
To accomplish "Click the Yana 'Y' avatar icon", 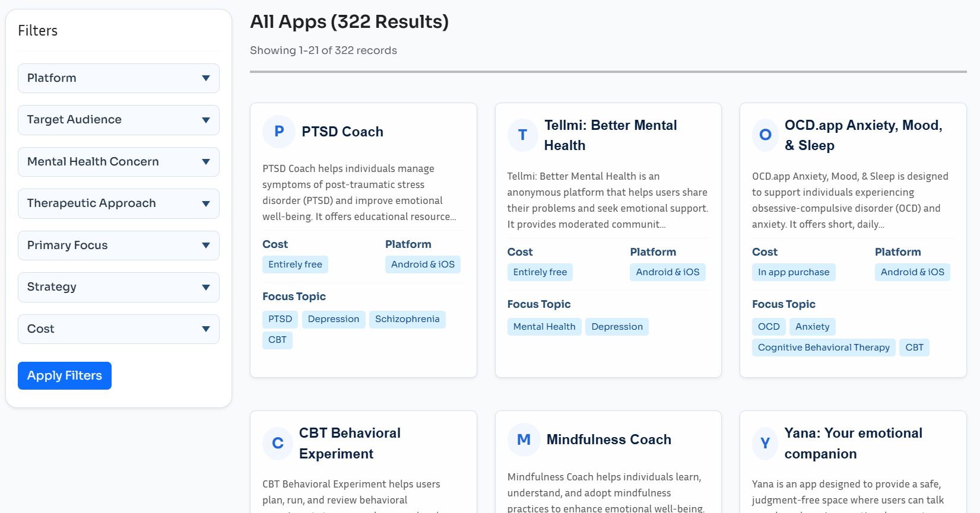I will click(765, 444).
